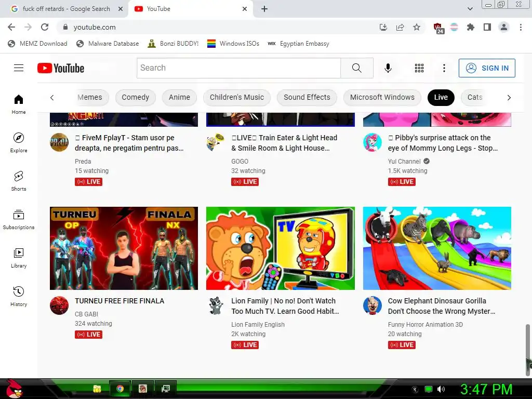Open Lion Family English channel avatar
532x399 pixels.
click(x=216, y=305)
